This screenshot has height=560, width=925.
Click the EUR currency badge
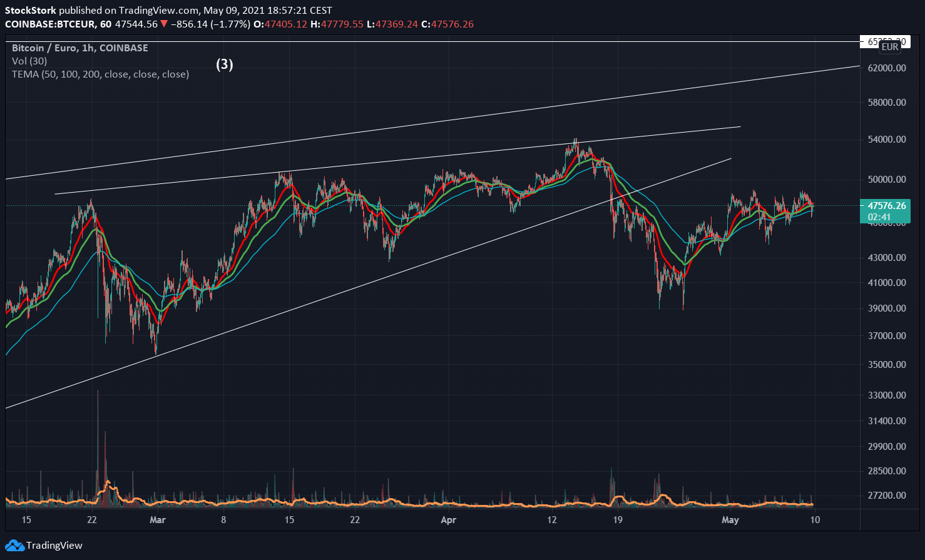click(889, 47)
